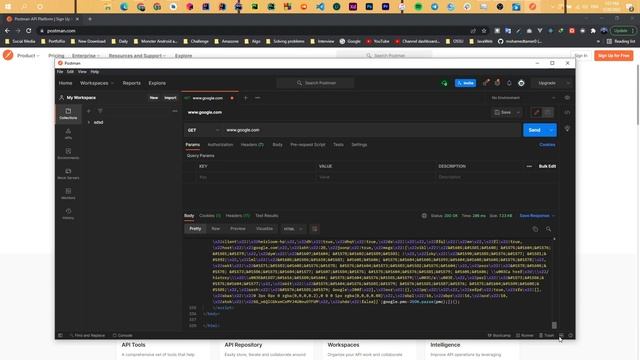The height and width of the screenshot is (360, 640).
Task: Click the two-pane layout icon in status bar
Action: 562,336
